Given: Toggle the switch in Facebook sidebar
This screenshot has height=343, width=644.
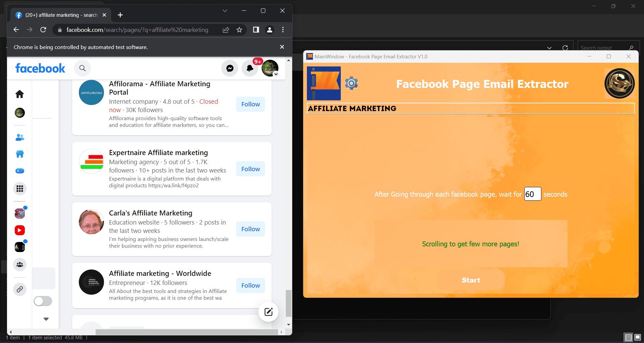Looking at the screenshot, I should [x=43, y=301].
